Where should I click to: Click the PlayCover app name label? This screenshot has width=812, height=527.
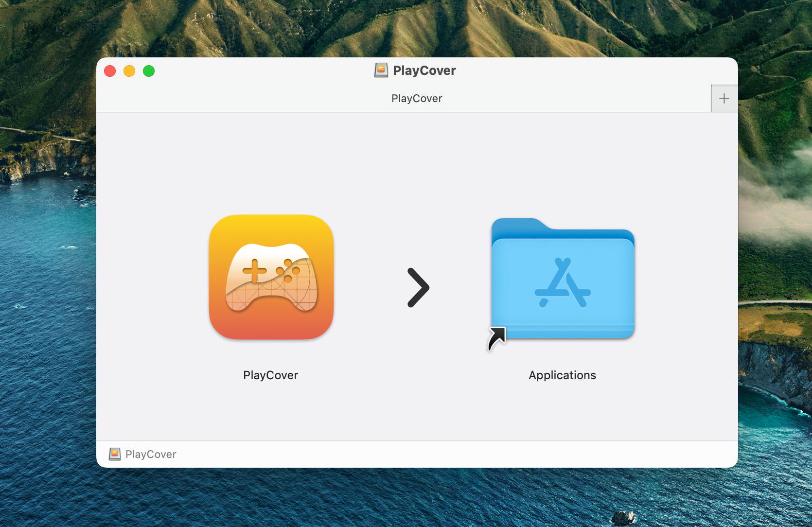coord(271,375)
